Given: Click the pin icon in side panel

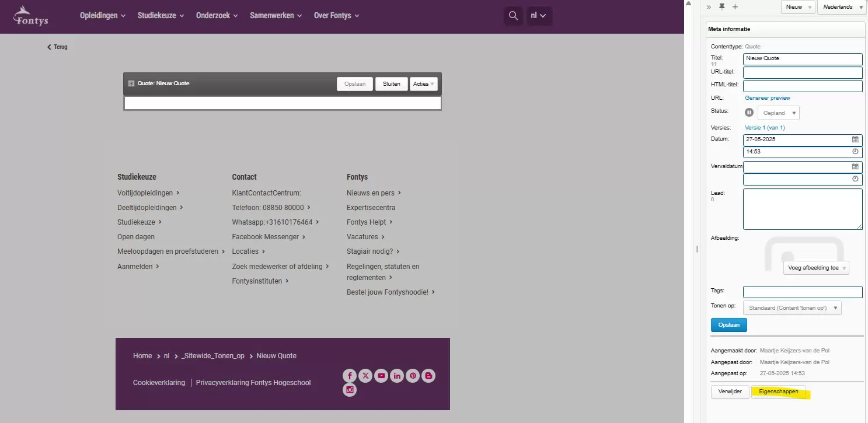Looking at the screenshot, I should (722, 6).
